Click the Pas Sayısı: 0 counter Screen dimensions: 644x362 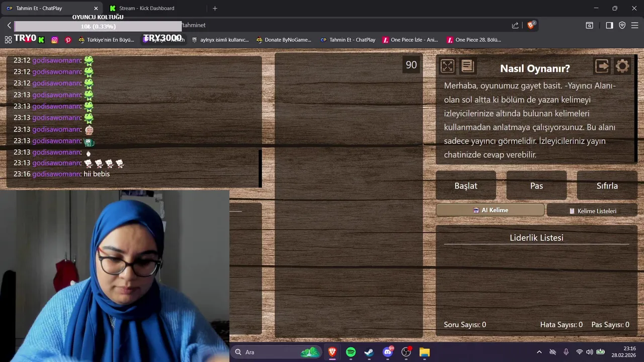click(610, 325)
